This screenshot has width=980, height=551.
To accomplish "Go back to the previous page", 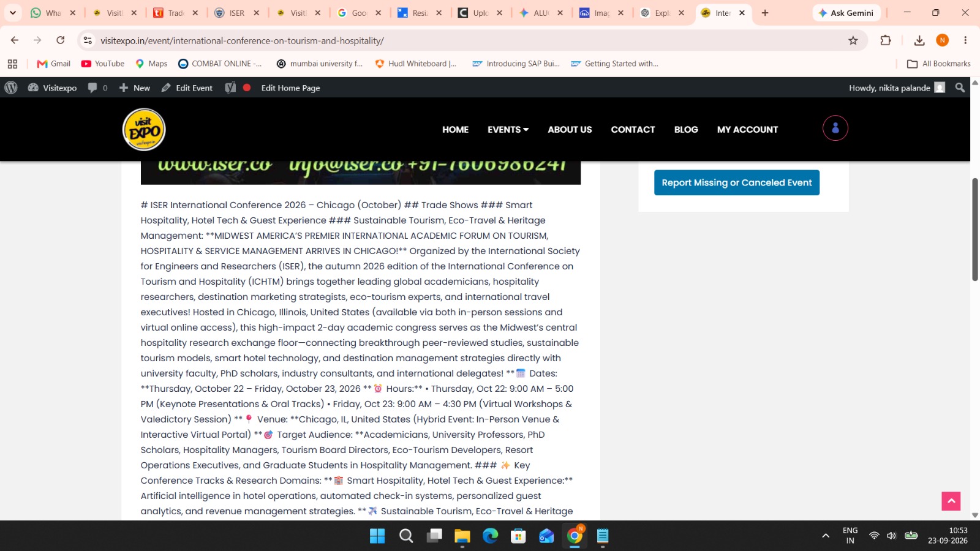I will point(15,40).
